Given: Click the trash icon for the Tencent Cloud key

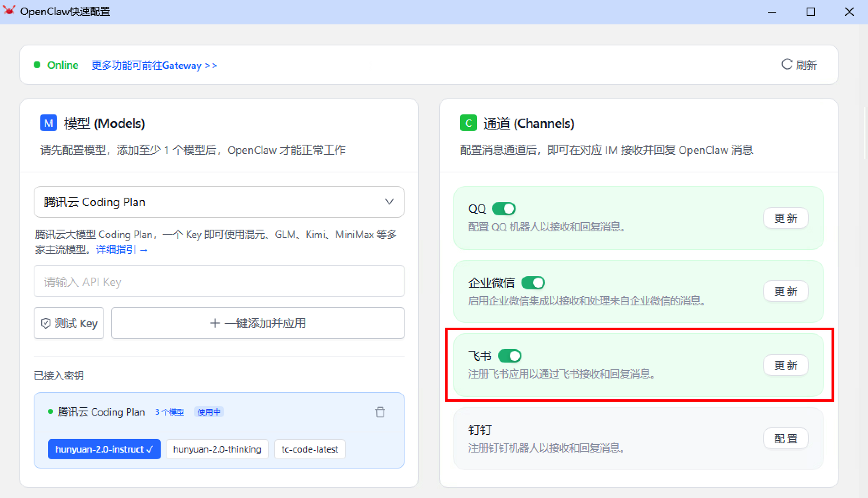Looking at the screenshot, I should pyautogui.click(x=380, y=412).
